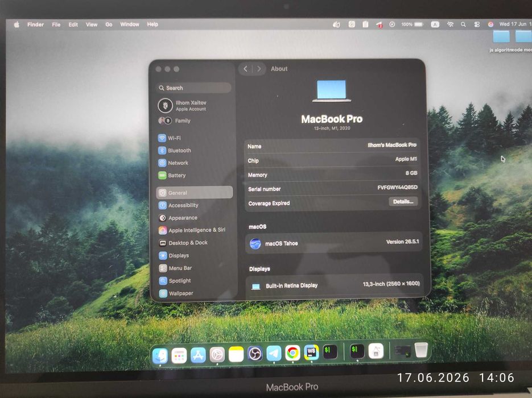This screenshot has height=398, width=532.
Task: Open Appearance settings
Action: coord(178,218)
